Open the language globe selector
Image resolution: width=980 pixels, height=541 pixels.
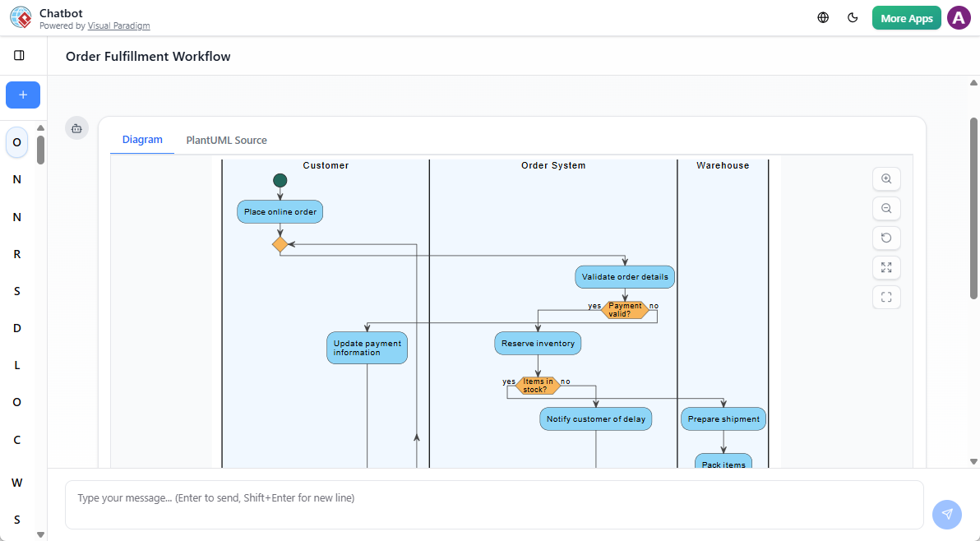(822, 17)
